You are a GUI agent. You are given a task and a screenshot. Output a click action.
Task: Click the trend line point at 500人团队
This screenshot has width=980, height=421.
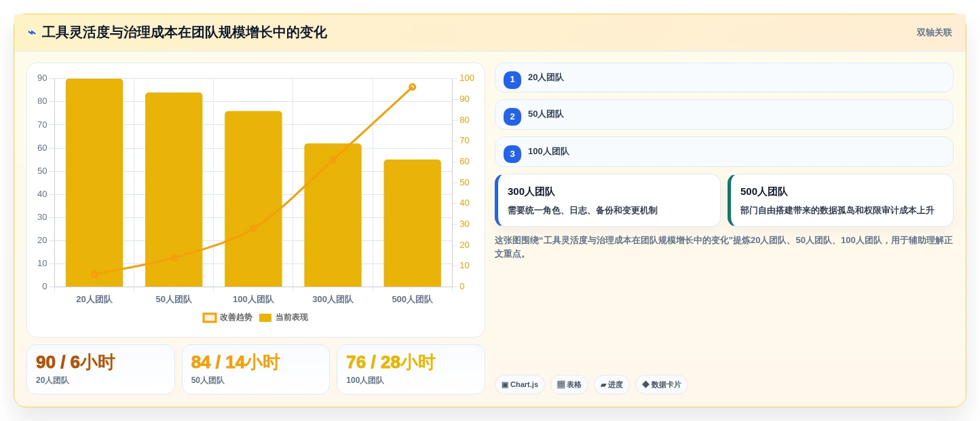413,87
